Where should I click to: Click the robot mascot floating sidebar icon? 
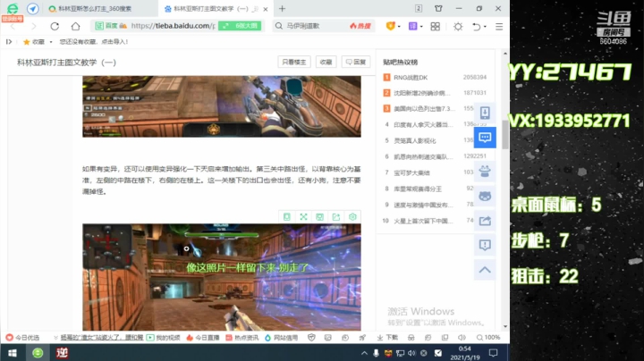coord(485,171)
